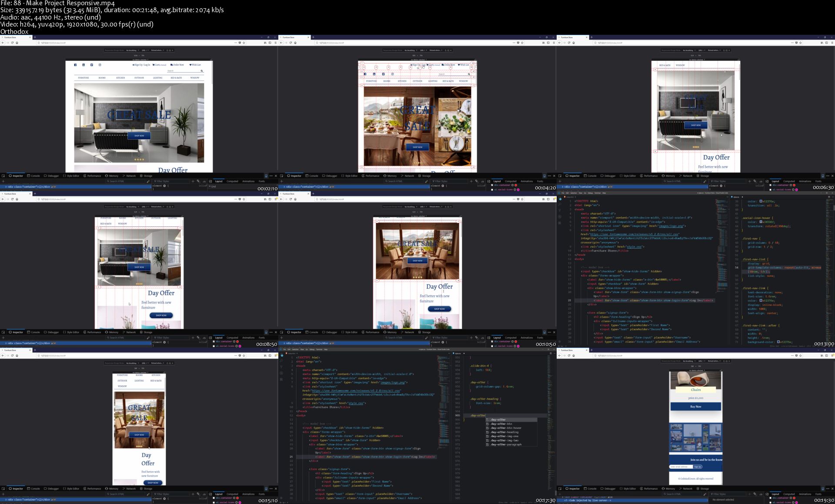Activate element picker icon in 00:02:10 devtools

pyautogui.click(x=3, y=176)
